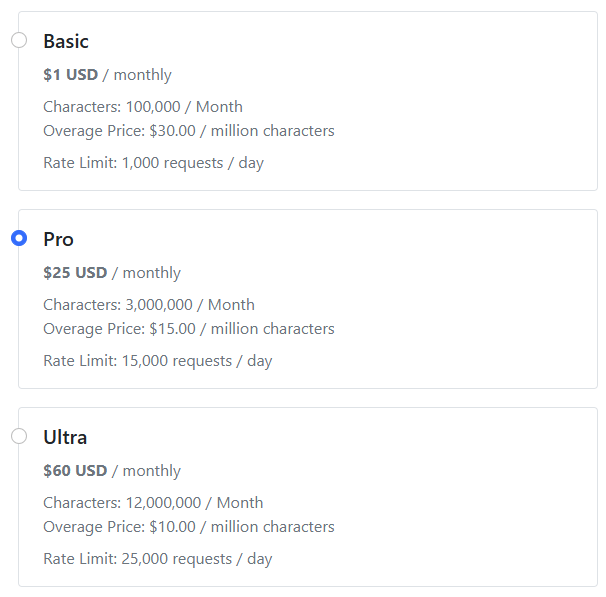Click the Ultra plan title
Image resolution: width=606 pixels, height=597 pixels.
(x=65, y=438)
